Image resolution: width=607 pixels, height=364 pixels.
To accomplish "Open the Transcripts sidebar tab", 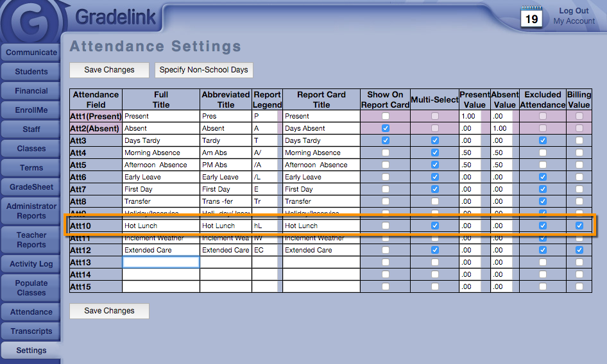I will click(31, 331).
